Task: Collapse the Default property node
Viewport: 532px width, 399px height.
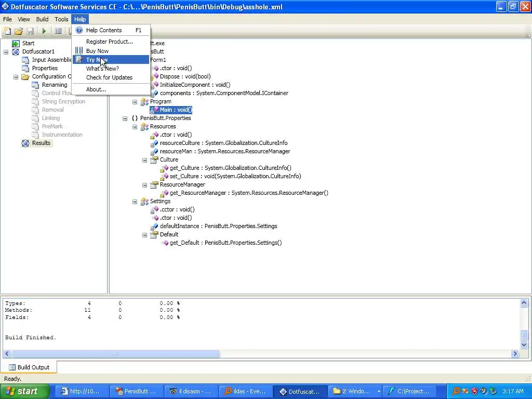Action: click(x=144, y=235)
